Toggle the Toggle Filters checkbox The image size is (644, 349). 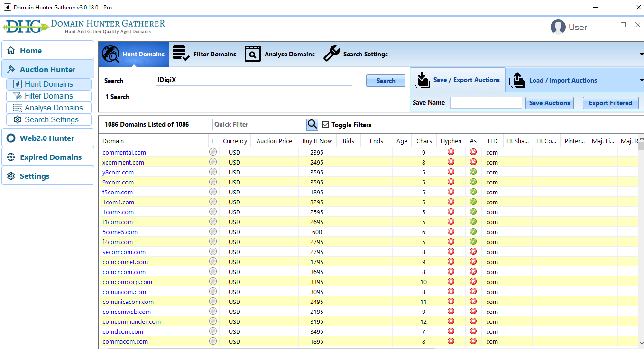[x=325, y=125]
